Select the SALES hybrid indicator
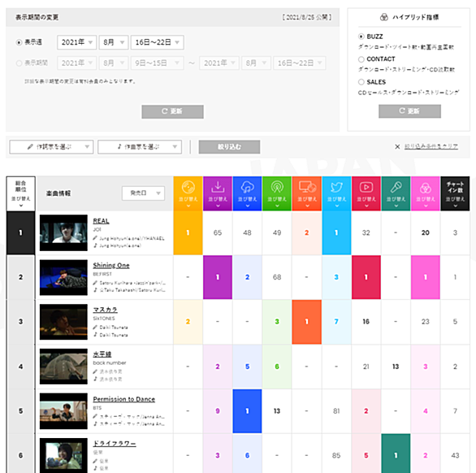The image size is (476, 473). (x=361, y=82)
